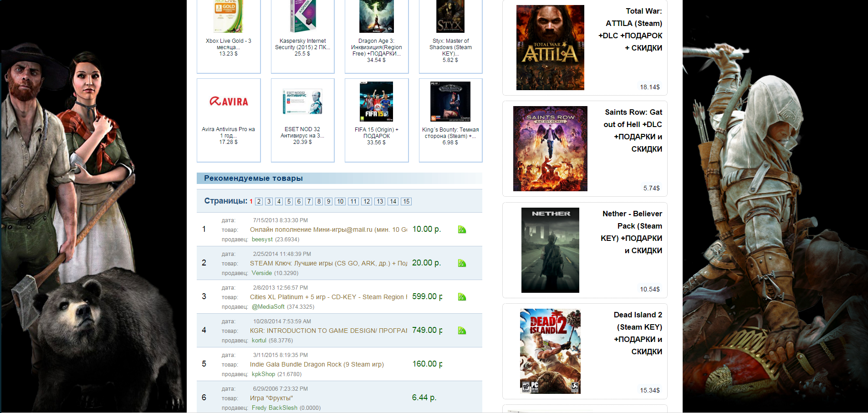Open the ESET NOD 32 box image
The image size is (868, 413).
tap(302, 102)
